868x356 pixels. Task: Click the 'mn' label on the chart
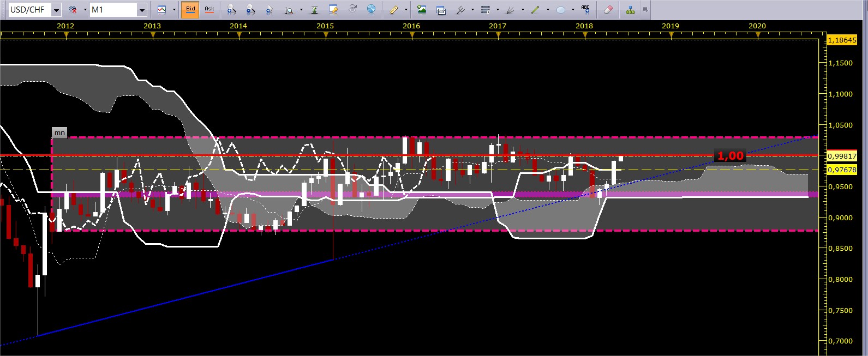[x=59, y=133]
